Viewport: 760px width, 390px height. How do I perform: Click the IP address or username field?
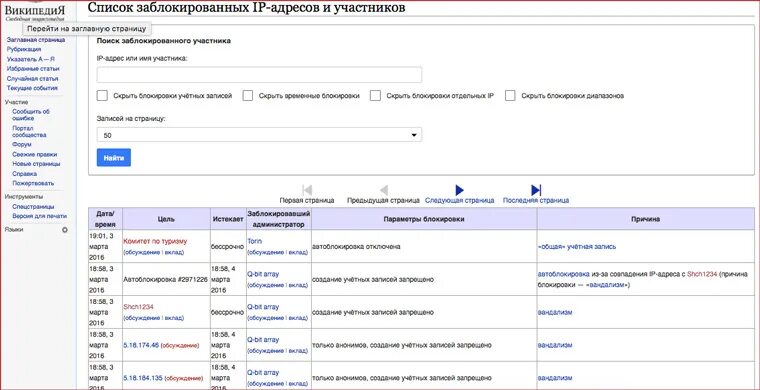(259, 75)
